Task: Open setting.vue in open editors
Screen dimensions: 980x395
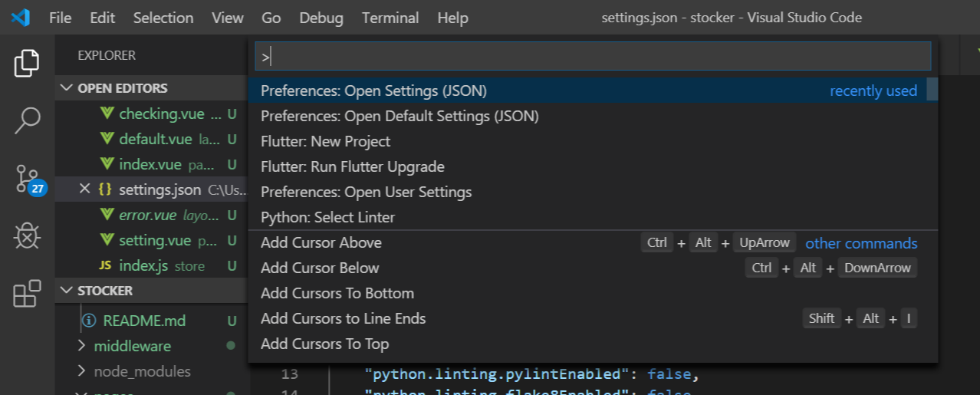Action: [x=152, y=240]
